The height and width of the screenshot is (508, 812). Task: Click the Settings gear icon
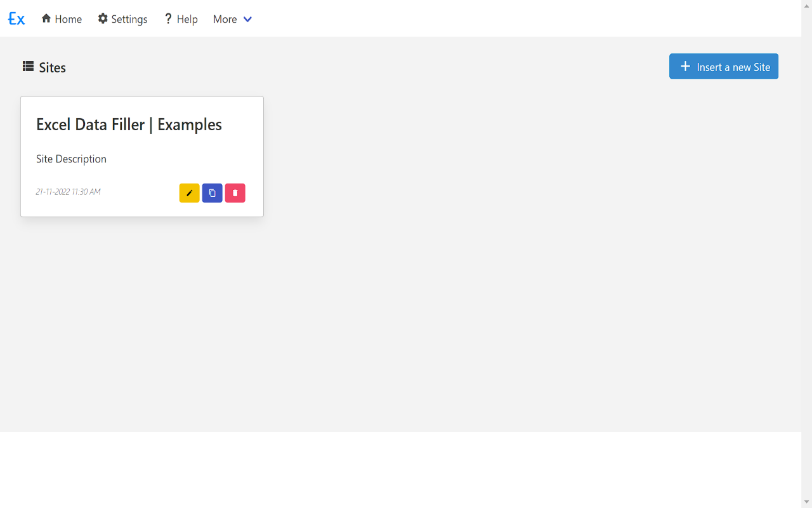pos(103,18)
